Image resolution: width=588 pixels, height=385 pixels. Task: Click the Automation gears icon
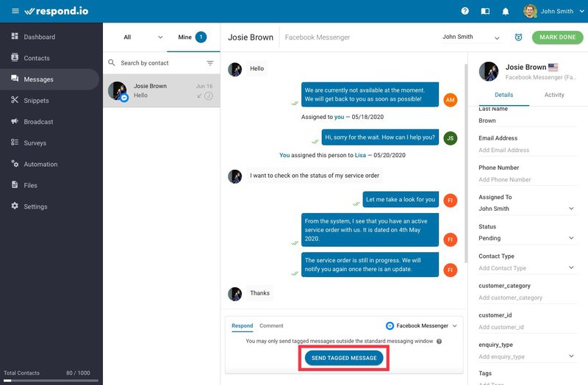[x=15, y=163]
